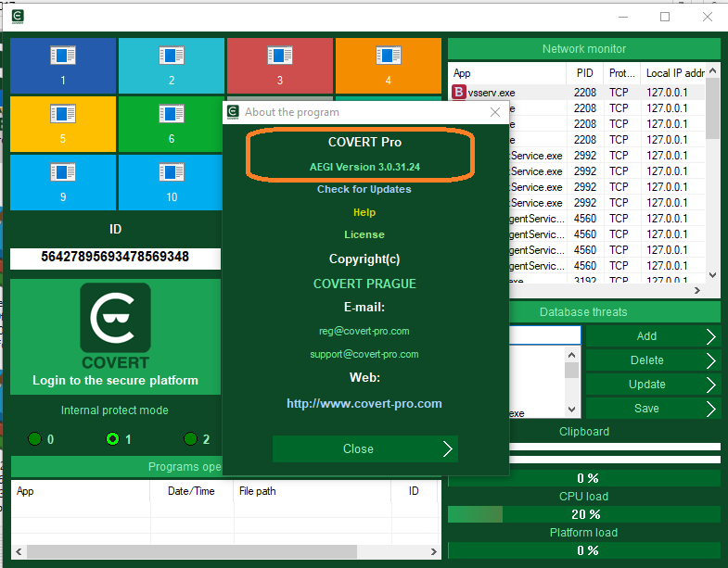Click Login to the secure platform text
The height and width of the screenshot is (568, 728).
coord(115,381)
